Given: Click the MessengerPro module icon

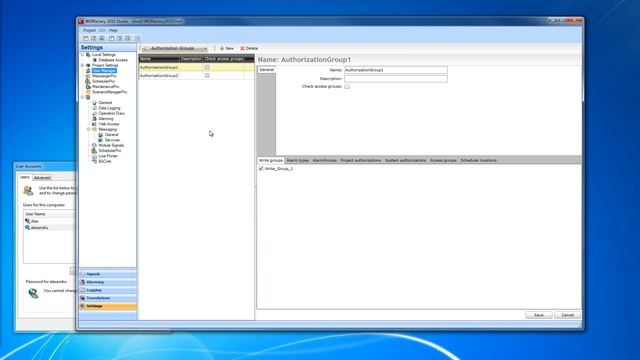Looking at the screenshot, I should [x=88, y=76].
